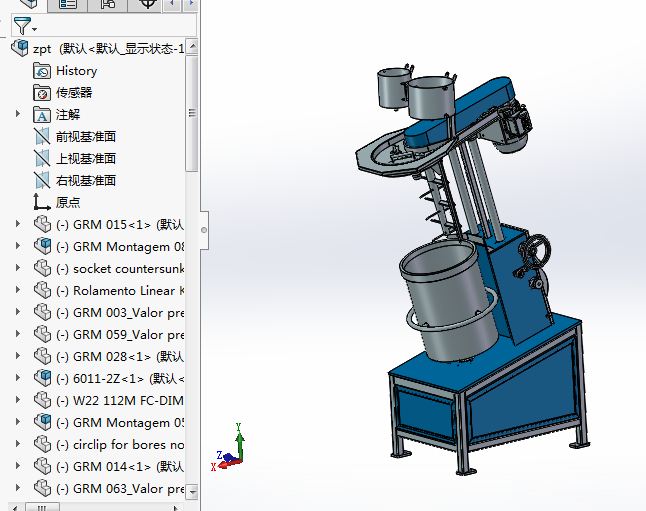Expand the GRM 014<1> node
Image resolution: width=646 pixels, height=511 pixels.
18,466
